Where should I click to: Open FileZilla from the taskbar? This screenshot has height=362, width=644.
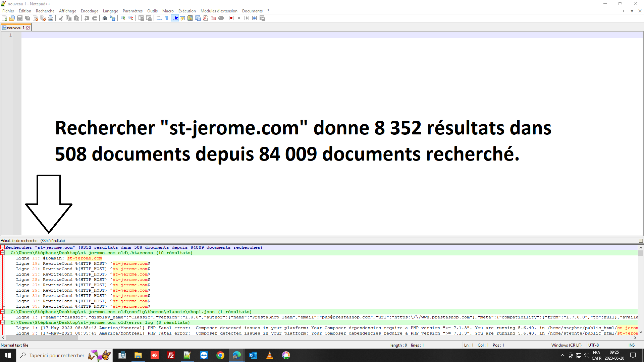point(171,355)
